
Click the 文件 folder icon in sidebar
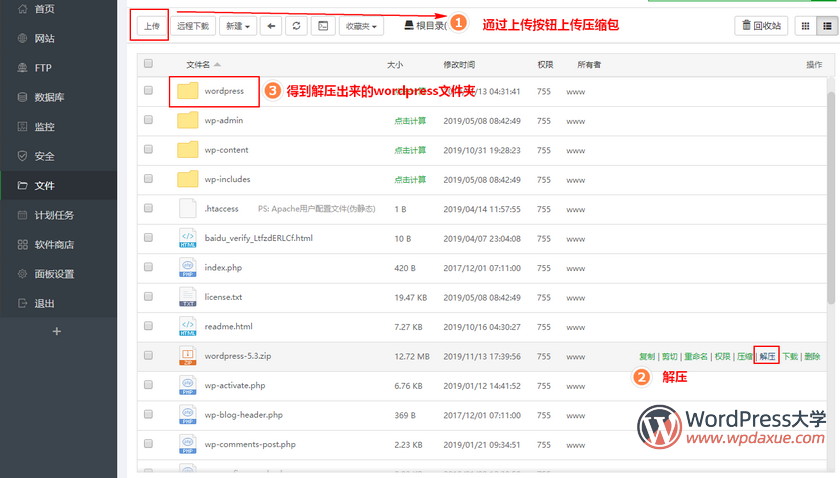tap(22, 185)
